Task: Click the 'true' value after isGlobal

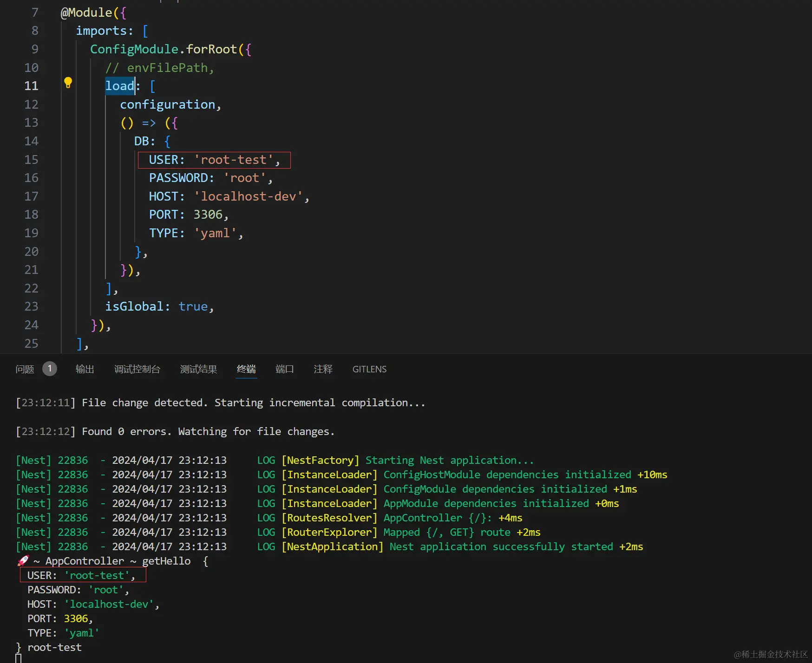Action: point(193,306)
